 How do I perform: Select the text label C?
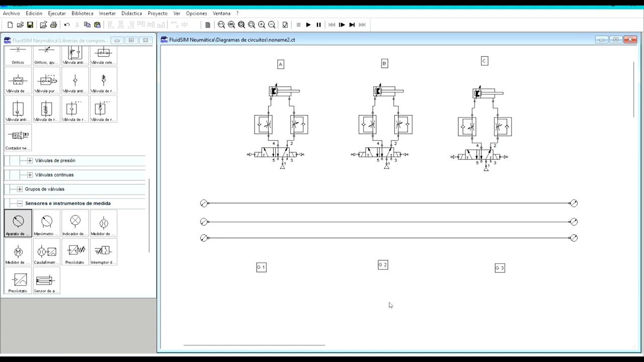click(x=485, y=61)
